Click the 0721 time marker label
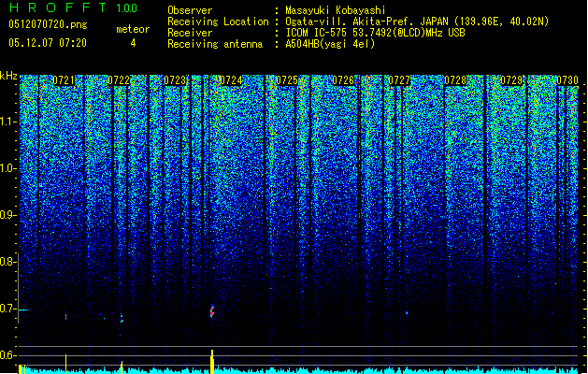The image size is (588, 374). [x=64, y=80]
